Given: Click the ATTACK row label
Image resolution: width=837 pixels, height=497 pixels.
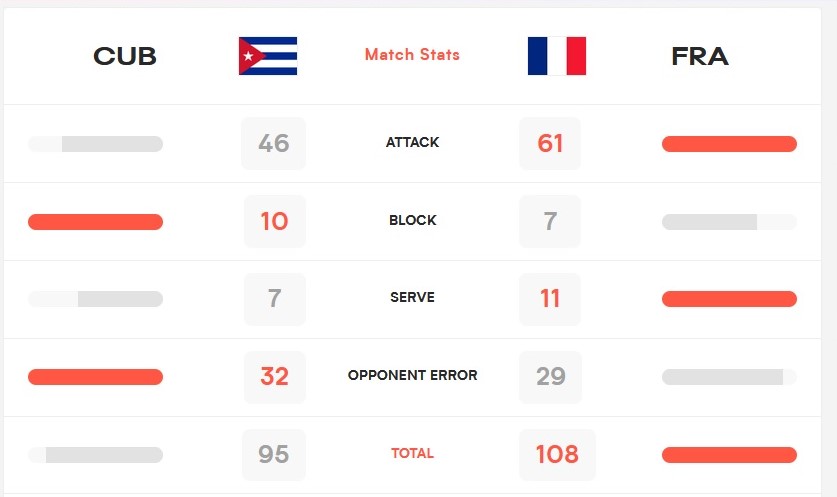Looking at the screenshot, I should 412,143.
